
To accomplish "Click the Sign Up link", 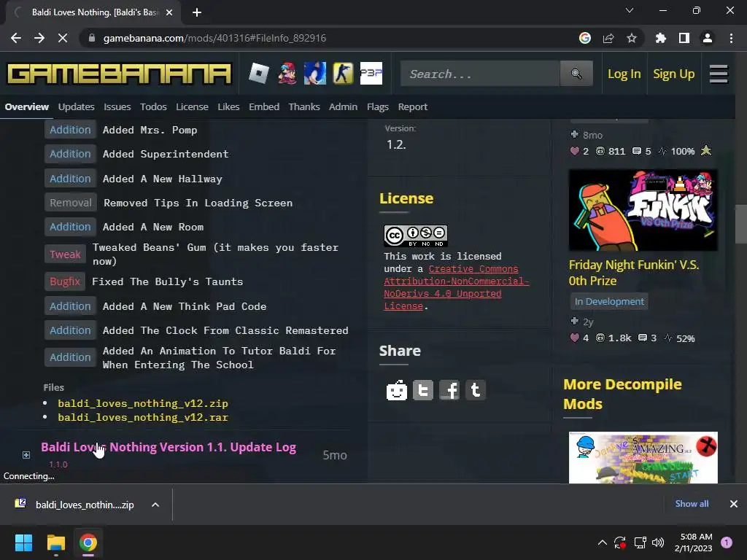I will coord(673,74).
